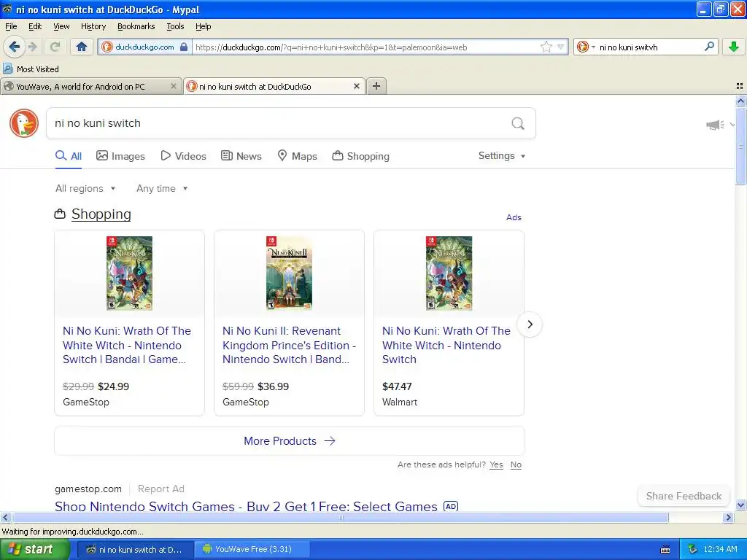Bookmark the page with the star icon
The width and height of the screenshot is (747, 560).
[546, 47]
